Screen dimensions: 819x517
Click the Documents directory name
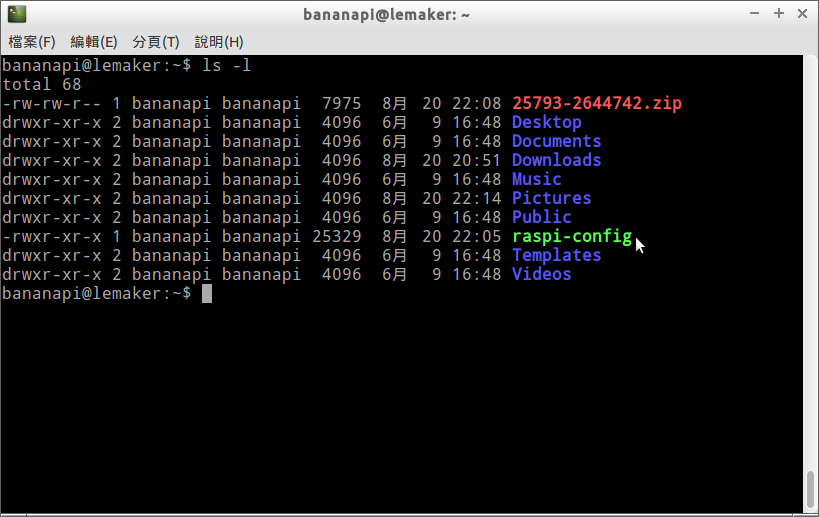pyautogui.click(x=556, y=141)
